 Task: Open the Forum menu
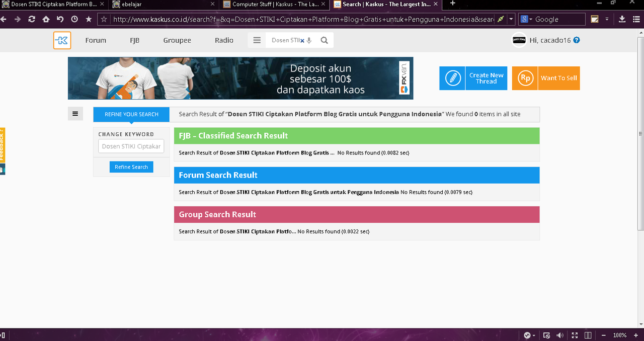[96, 40]
